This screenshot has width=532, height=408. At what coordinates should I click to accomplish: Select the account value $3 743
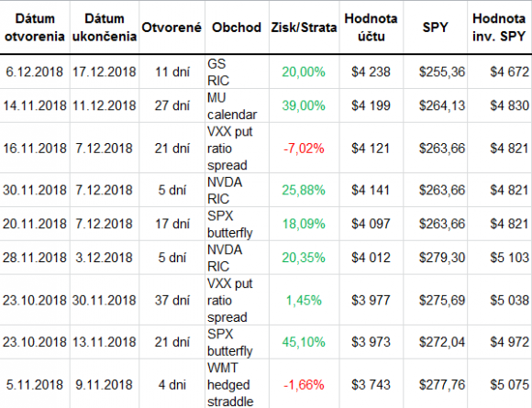pos(371,384)
